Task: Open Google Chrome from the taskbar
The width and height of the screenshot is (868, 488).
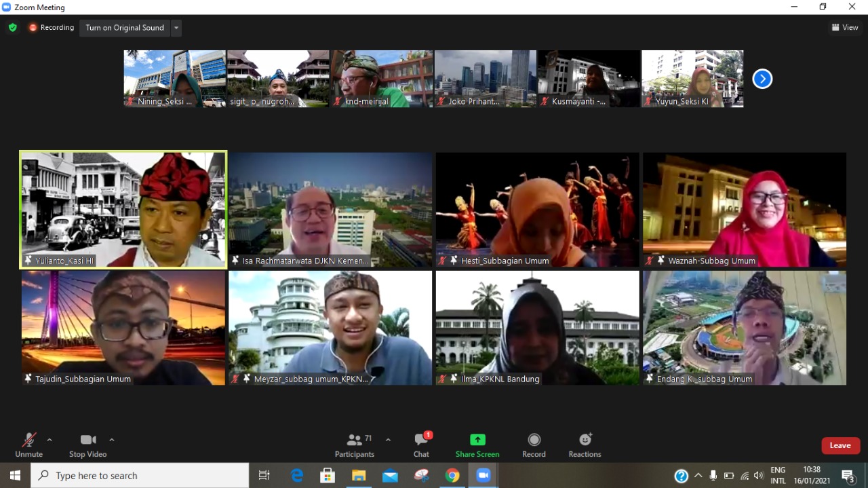Action: click(x=452, y=476)
